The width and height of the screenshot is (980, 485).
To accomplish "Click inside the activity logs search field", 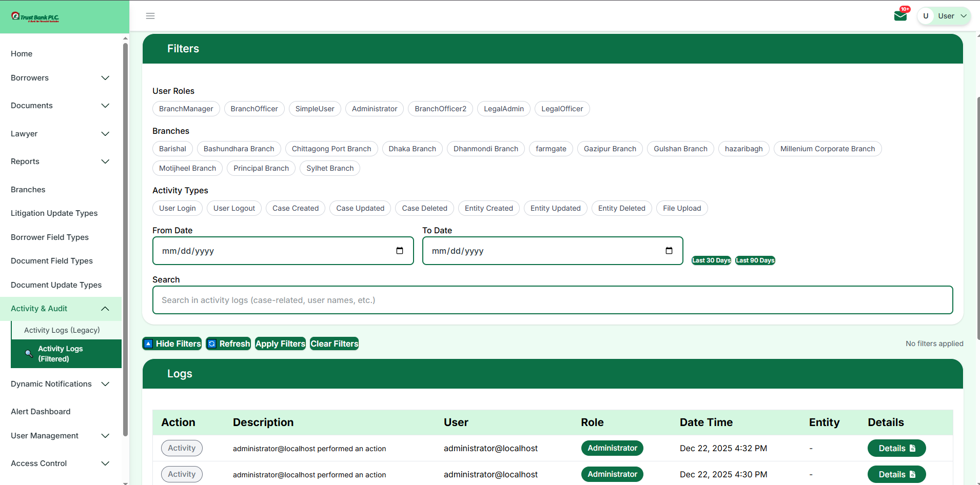I will (x=552, y=300).
